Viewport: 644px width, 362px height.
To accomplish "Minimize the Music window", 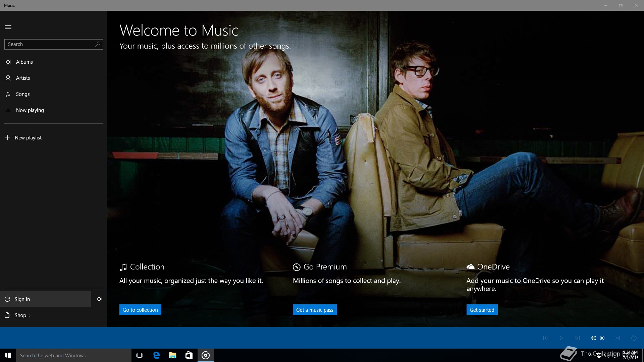I will click(x=605, y=5).
